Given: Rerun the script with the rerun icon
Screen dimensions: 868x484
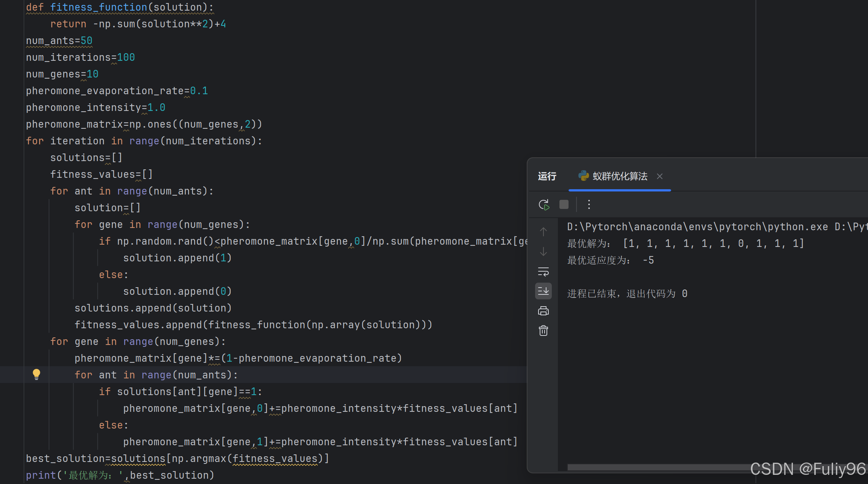Looking at the screenshot, I should pyautogui.click(x=544, y=205).
